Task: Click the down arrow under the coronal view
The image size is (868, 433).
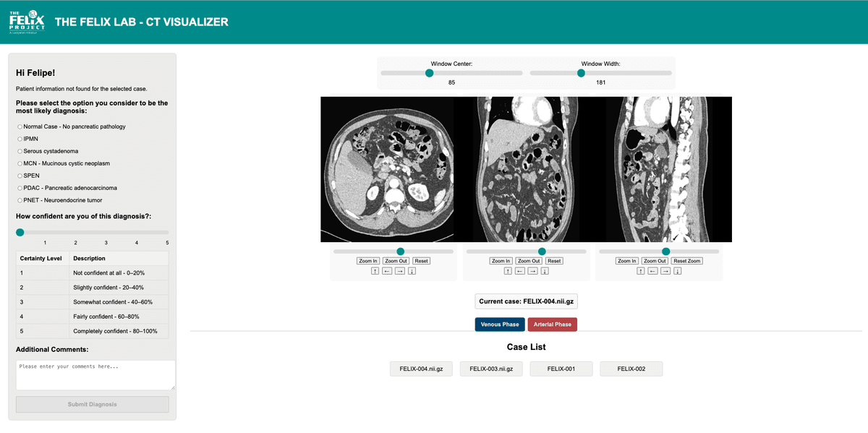Action: pyautogui.click(x=545, y=271)
